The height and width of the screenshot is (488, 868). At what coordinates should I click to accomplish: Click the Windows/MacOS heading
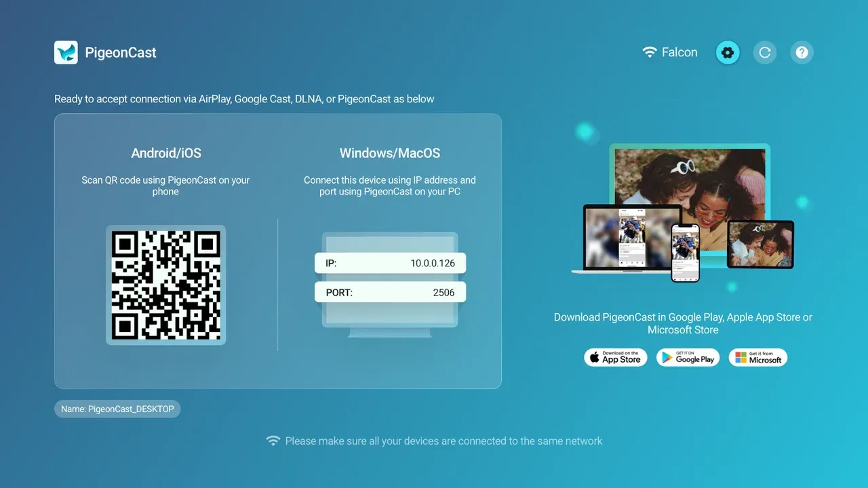[x=390, y=153]
